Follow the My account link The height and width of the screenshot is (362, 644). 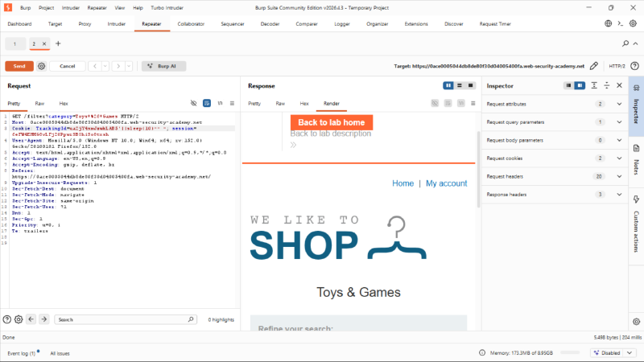point(447,183)
